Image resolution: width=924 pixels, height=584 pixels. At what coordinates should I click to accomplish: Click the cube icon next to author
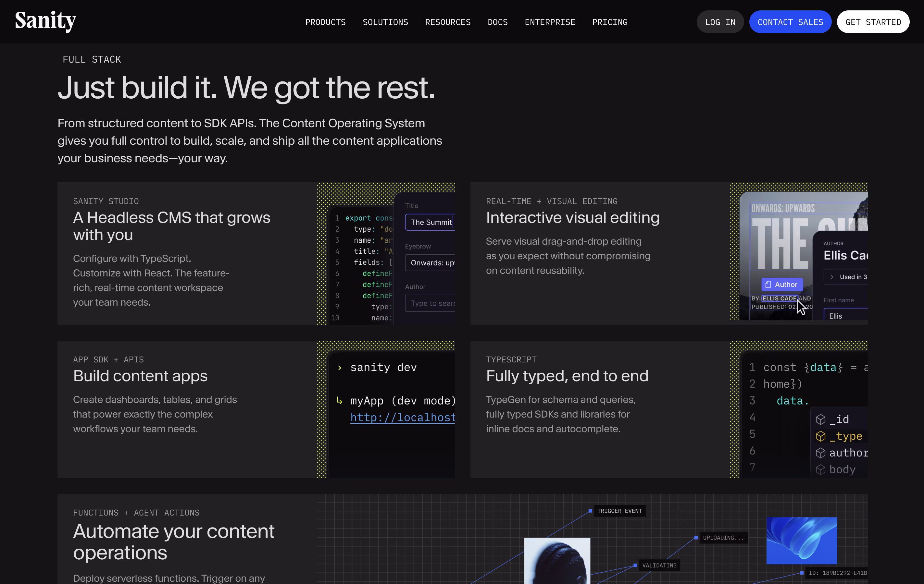click(820, 453)
